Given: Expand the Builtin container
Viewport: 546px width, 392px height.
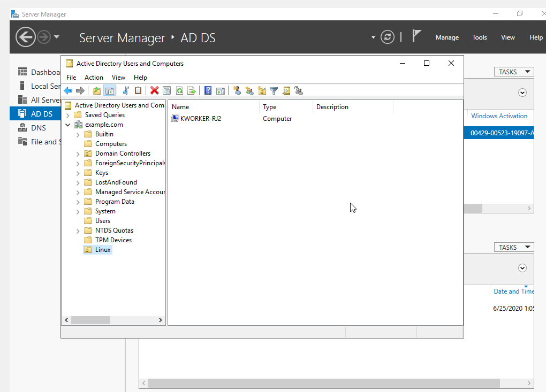Looking at the screenshot, I should 78,135.
